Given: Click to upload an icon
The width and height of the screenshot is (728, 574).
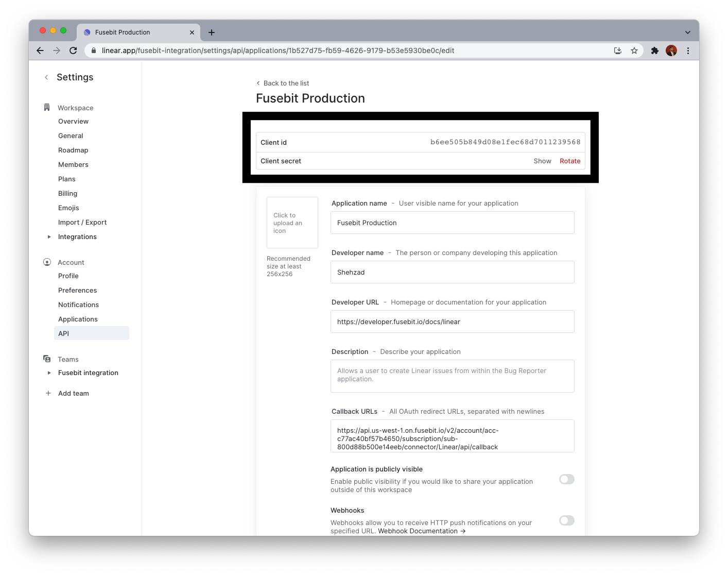Looking at the screenshot, I should coord(292,223).
